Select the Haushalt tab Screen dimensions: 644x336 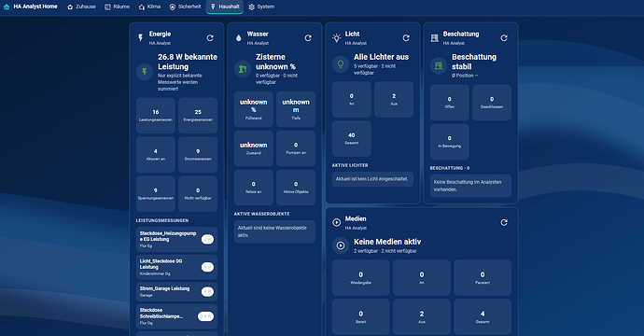coord(225,7)
